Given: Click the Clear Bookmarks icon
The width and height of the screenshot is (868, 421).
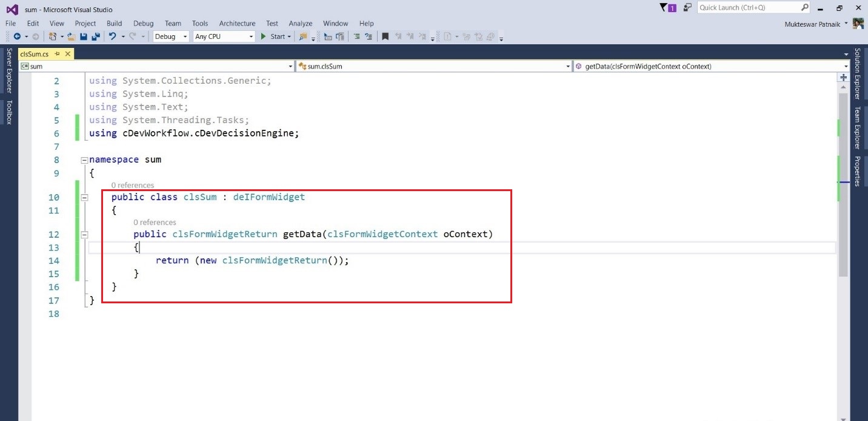Looking at the screenshot, I should (x=422, y=36).
